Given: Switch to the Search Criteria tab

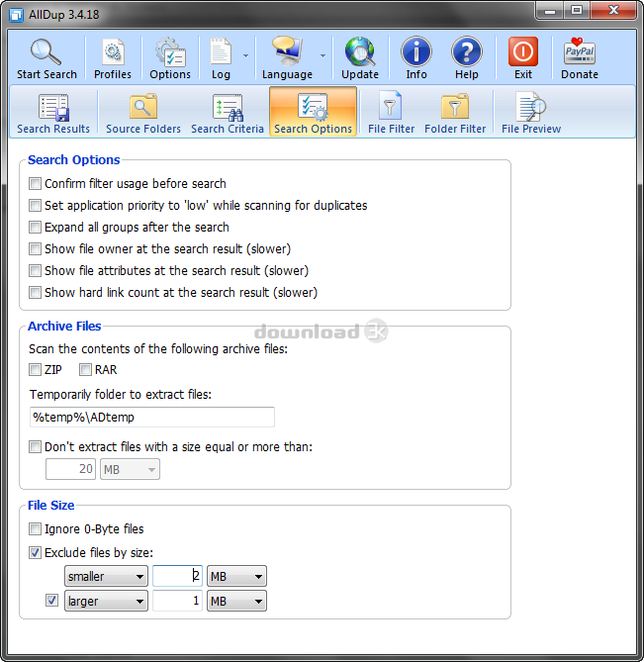Looking at the screenshot, I should [228, 112].
